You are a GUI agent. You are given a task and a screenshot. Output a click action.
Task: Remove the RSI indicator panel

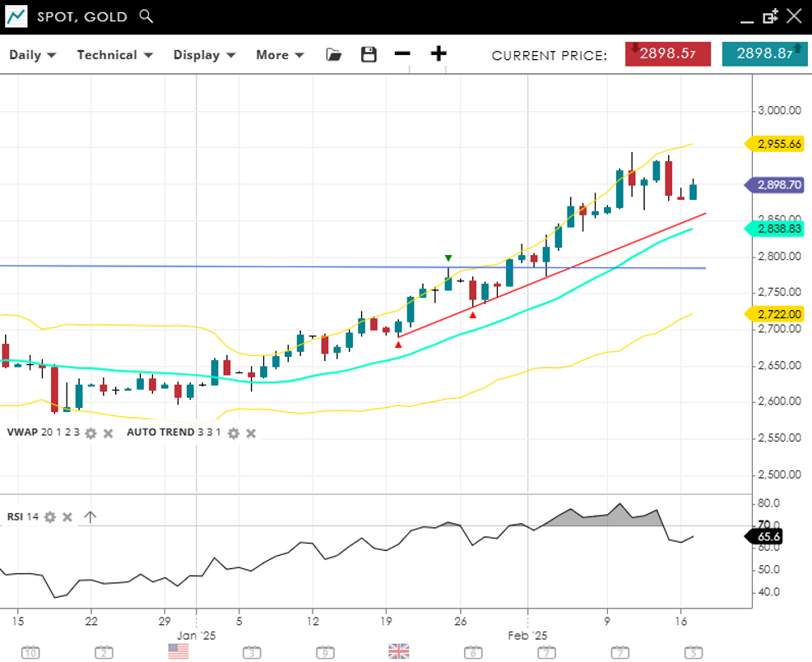click(67, 517)
